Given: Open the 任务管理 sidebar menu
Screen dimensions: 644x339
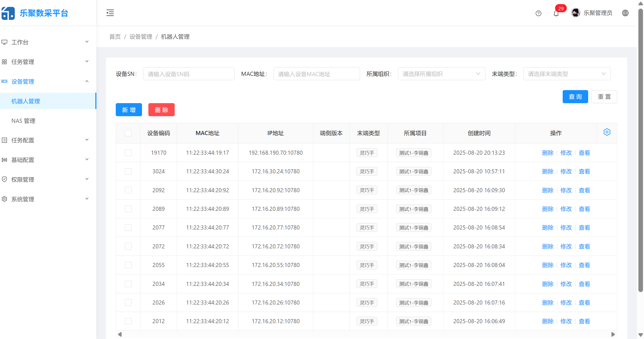Looking at the screenshot, I should pos(22,62).
